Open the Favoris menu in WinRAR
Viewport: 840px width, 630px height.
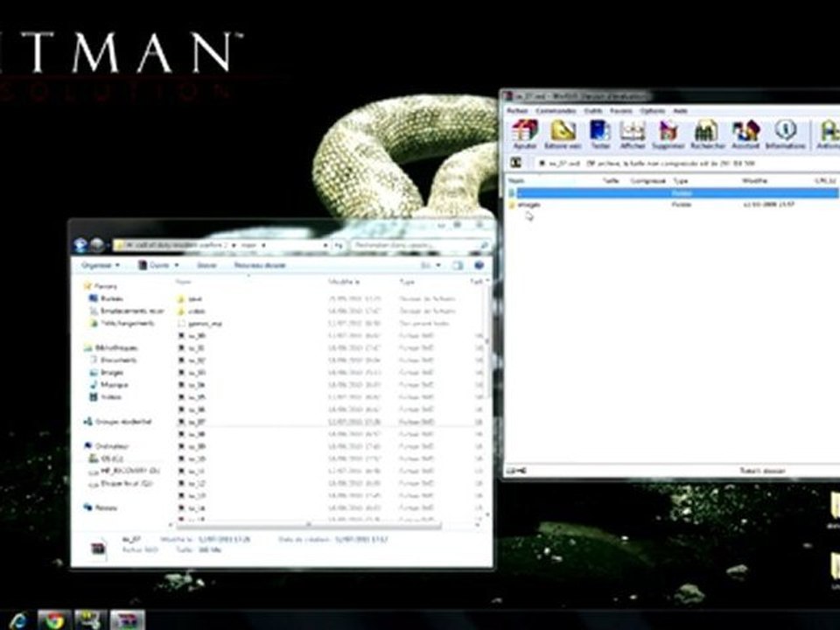[621, 111]
